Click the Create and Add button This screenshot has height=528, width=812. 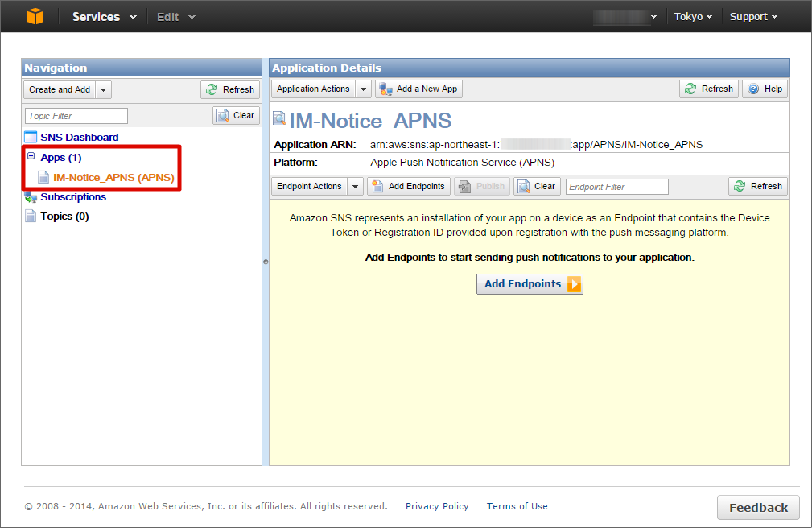point(60,89)
